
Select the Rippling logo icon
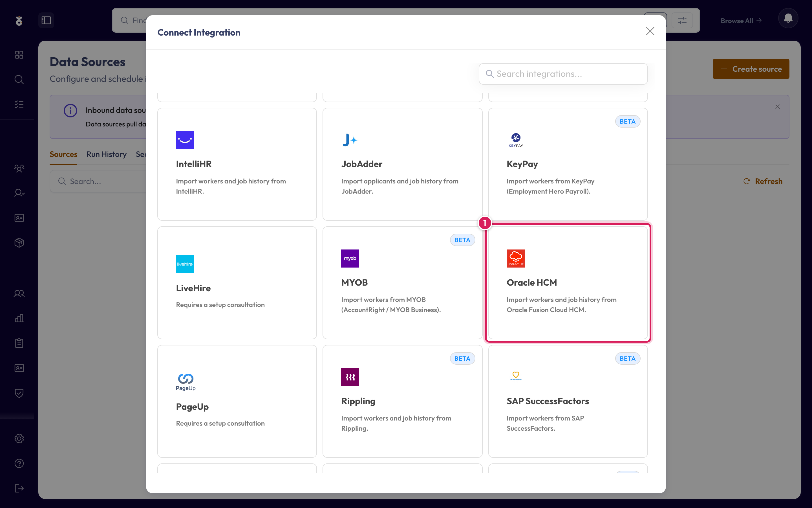pos(350,377)
